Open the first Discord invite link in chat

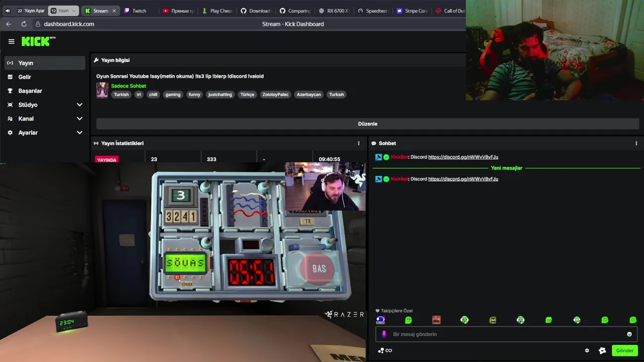coord(463,157)
